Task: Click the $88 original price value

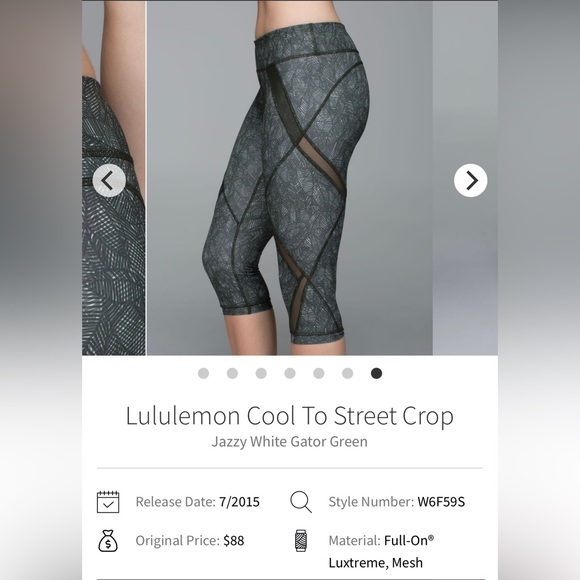Action: (234, 541)
